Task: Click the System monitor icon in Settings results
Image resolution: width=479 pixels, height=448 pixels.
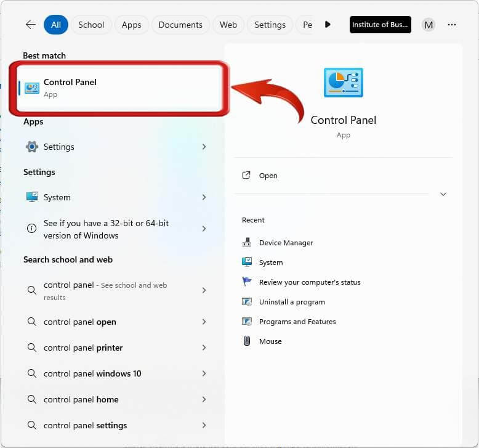Action: tap(32, 197)
